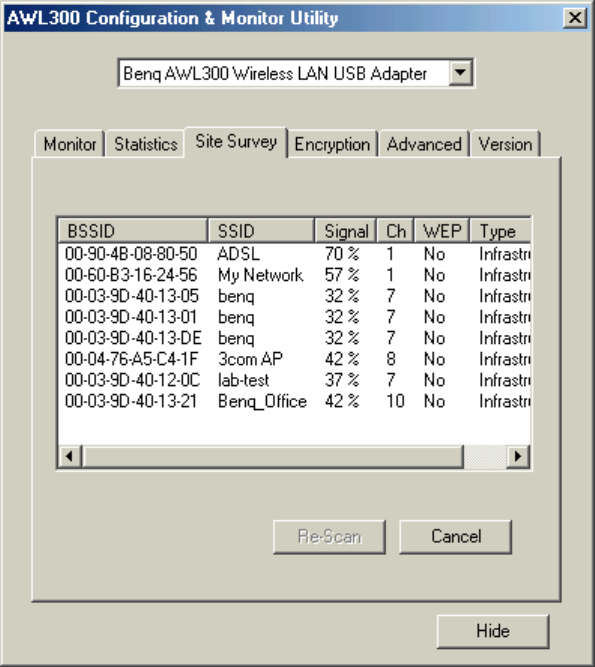Click the Re-Scan button
This screenshot has height=667, width=595.
tap(329, 536)
